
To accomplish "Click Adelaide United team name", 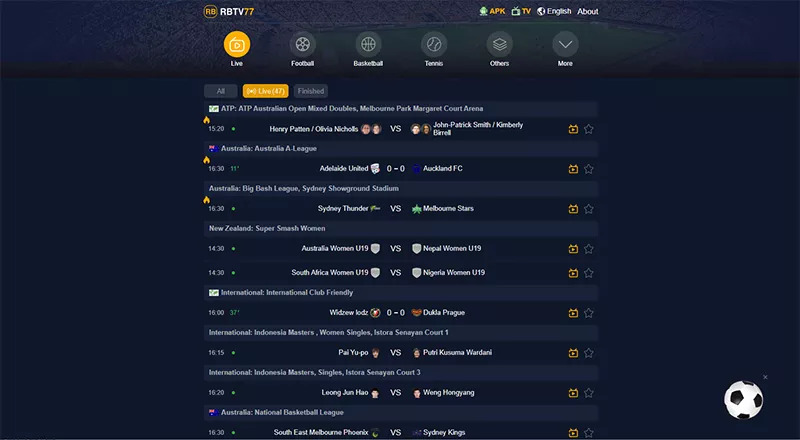I will tap(344, 168).
